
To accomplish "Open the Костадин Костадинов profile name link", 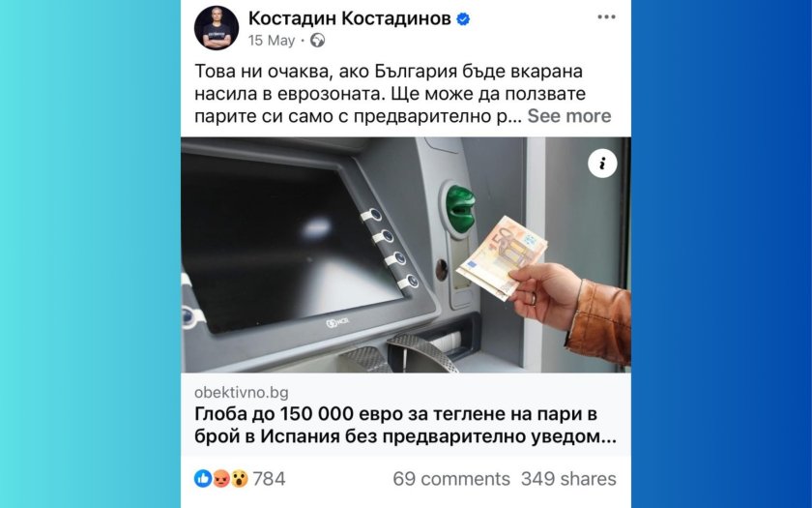I will 350,18.
